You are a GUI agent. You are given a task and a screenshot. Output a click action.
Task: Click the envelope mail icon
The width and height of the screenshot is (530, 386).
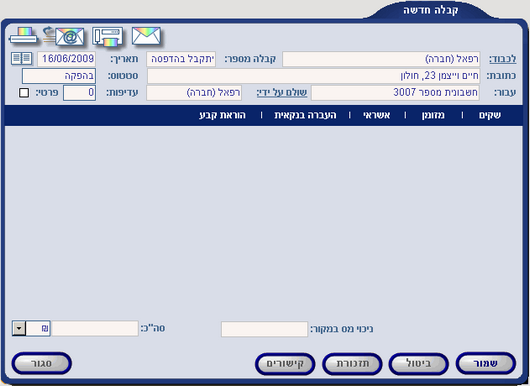[x=146, y=36]
